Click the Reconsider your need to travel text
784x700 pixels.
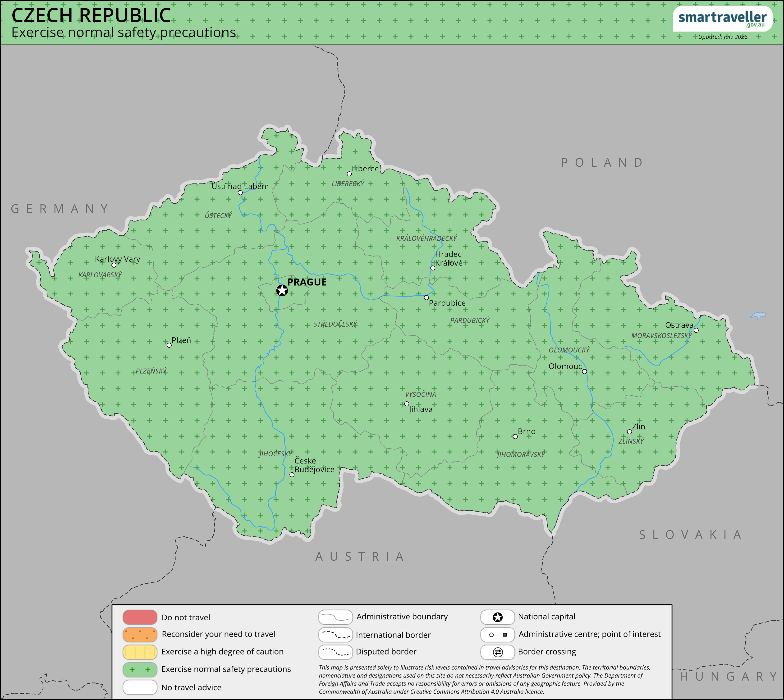(219, 634)
